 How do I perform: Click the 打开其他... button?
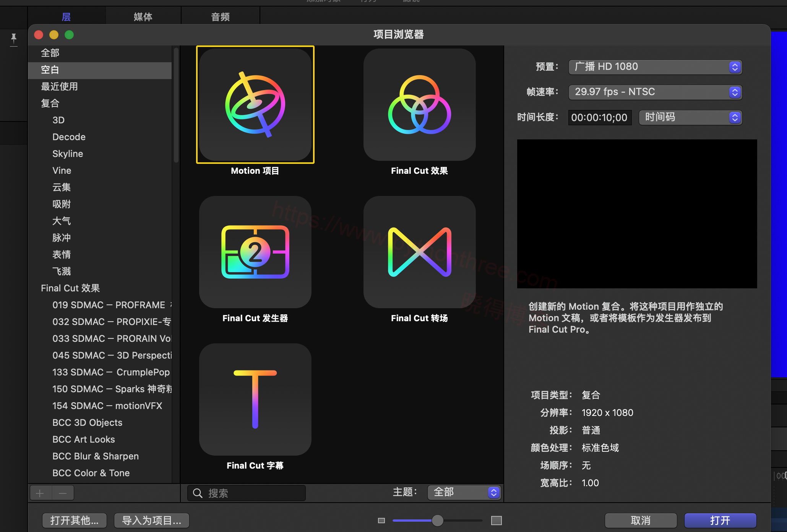click(x=75, y=521)
